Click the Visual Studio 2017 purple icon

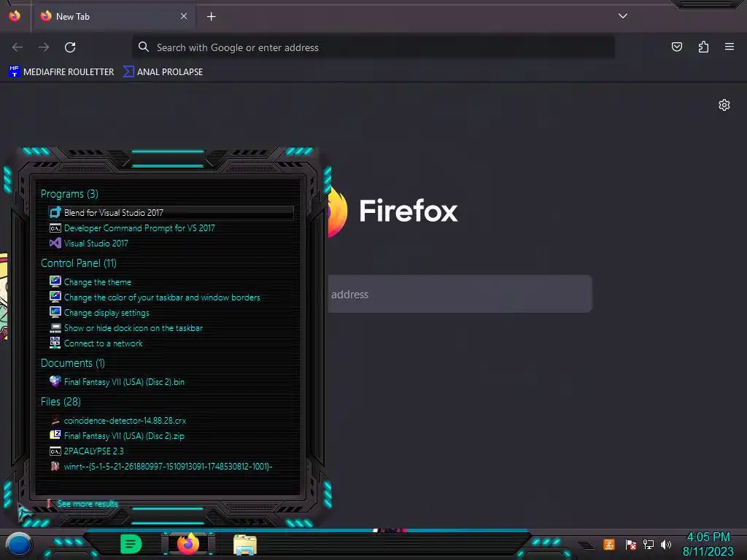tap(55, 244)
